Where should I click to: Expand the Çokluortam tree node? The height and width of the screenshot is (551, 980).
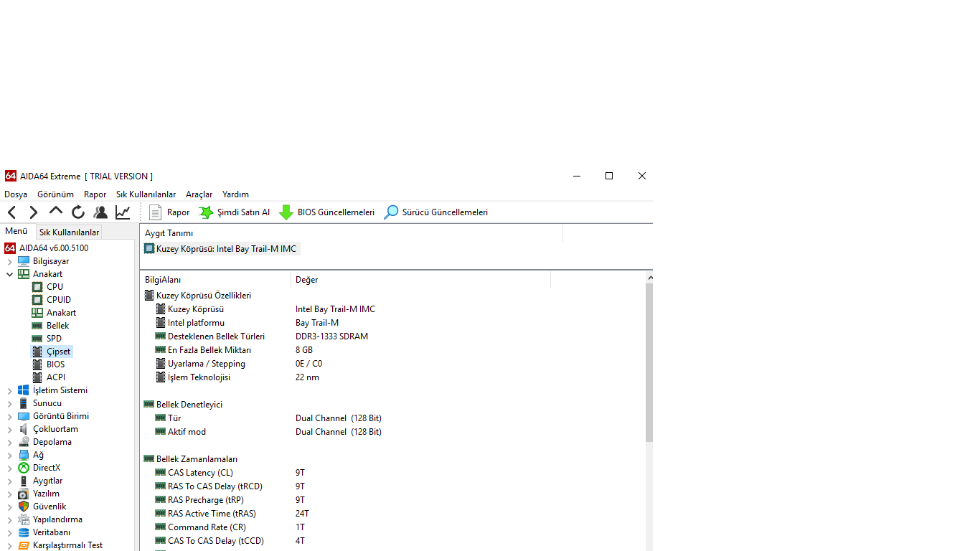click(10, 429)
